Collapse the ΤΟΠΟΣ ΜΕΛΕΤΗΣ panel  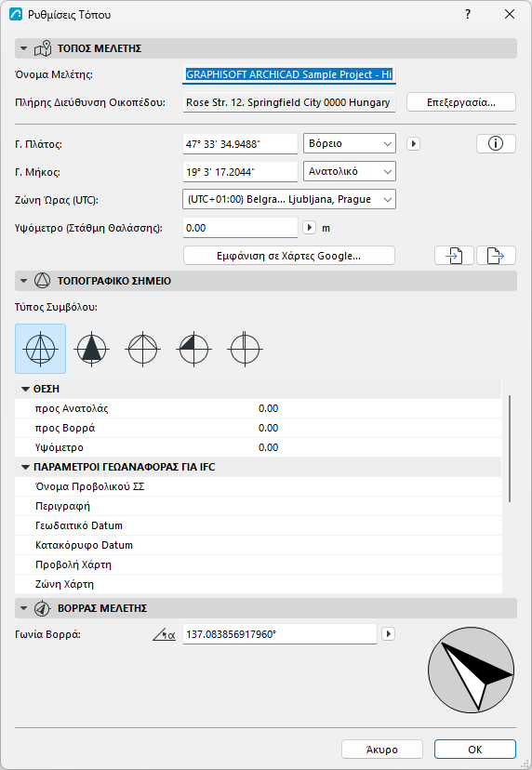coord(23,48)
